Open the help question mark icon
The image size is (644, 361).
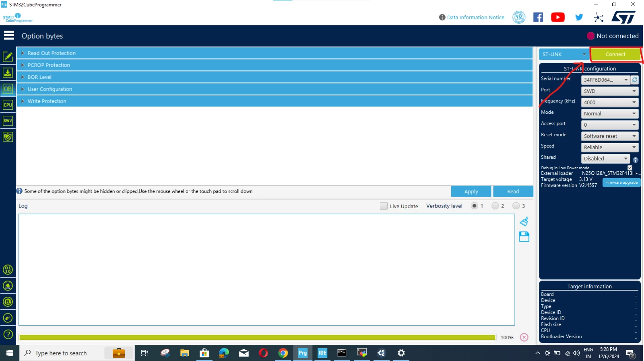pos(8,334)
